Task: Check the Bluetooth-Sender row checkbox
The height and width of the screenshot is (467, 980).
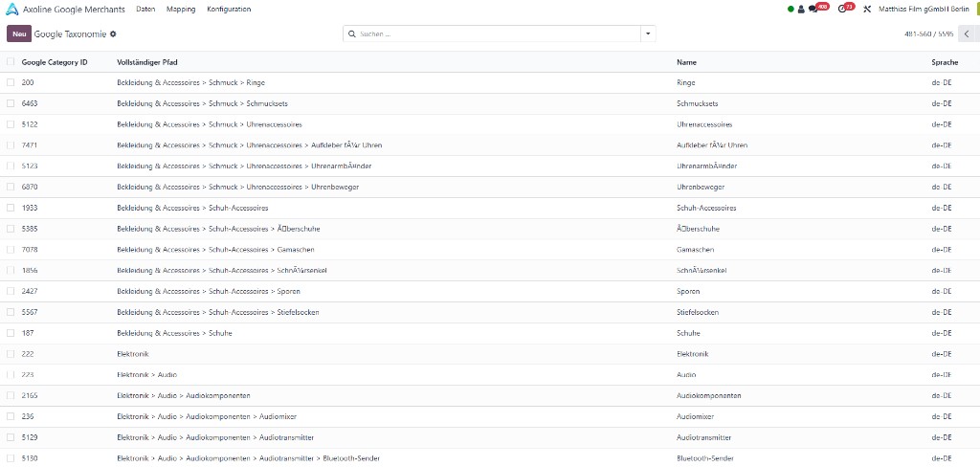Action: 11,458
